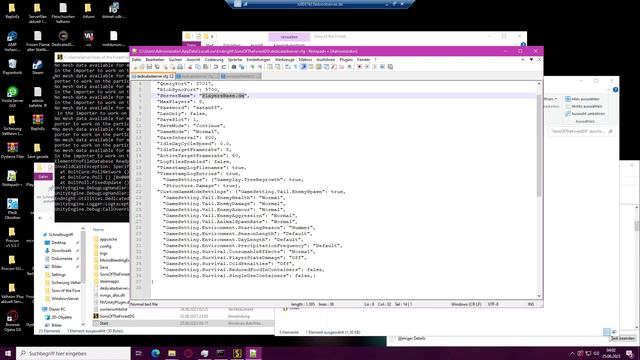Viewport: 640px width, 360px height.
Task: Click the Copy icon in Notepad++ toolbar
Action: coord(198,67)
